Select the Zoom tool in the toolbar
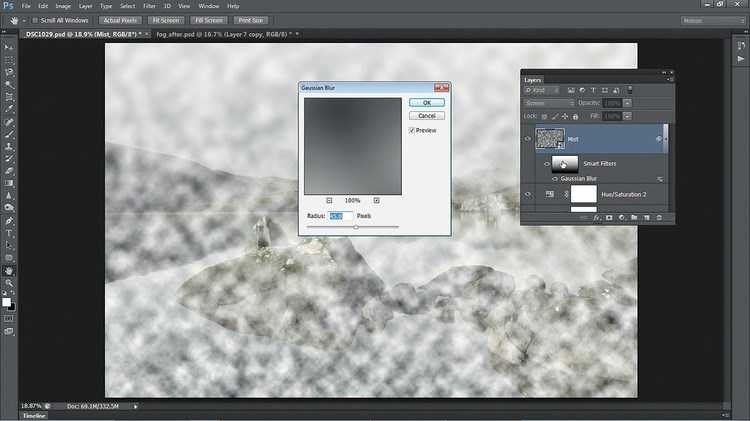750x421 pixels. click(x=9, y=283)
